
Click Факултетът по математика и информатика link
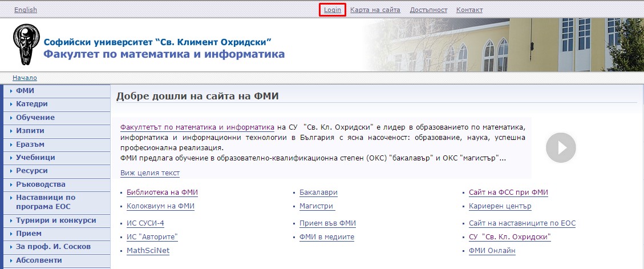click(197, 127)
